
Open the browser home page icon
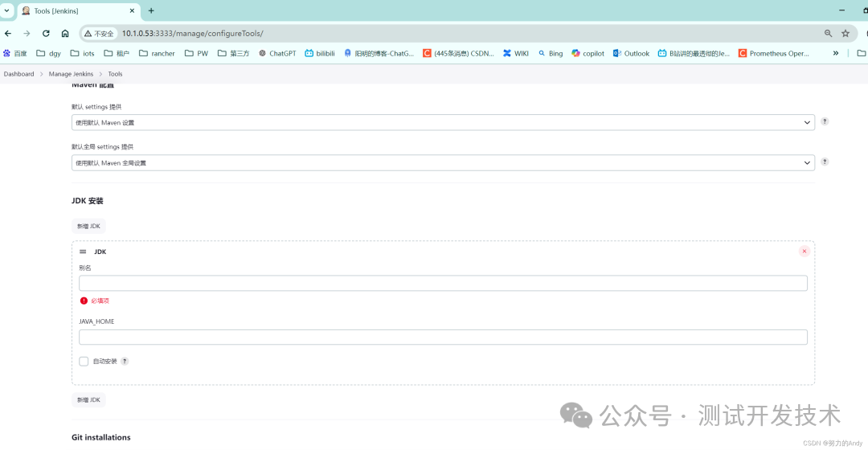click(x=65, y=33)
